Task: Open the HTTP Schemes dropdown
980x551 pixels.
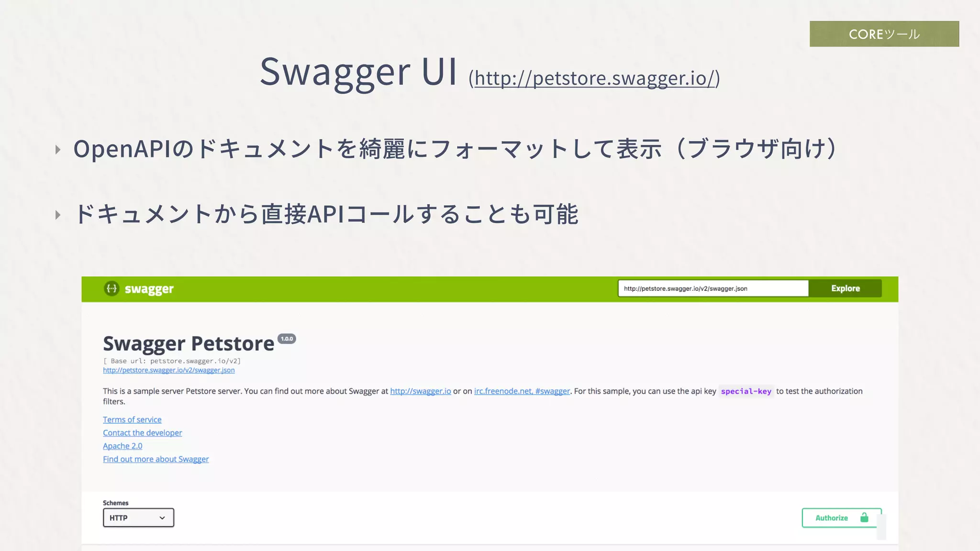Action: (x=138, y=518)
